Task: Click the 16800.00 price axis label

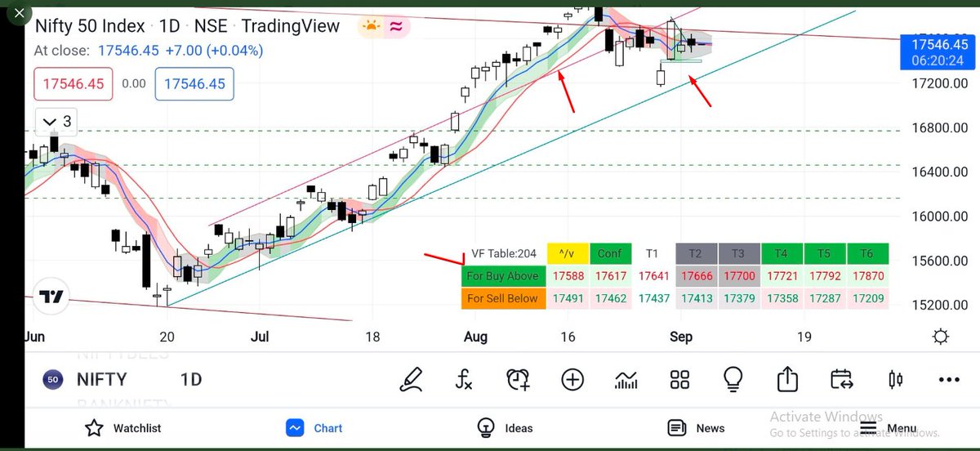Action: [x=939, y=128]
